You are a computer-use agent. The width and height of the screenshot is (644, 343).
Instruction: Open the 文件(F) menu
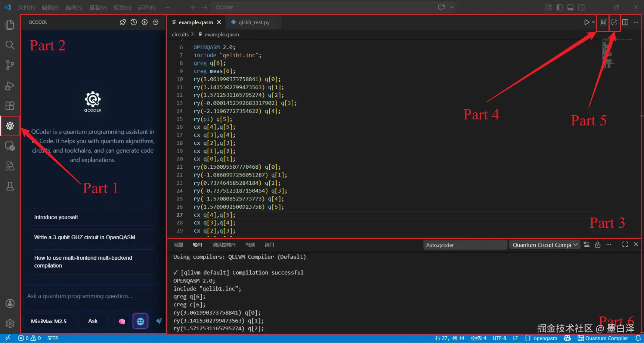tap(26, 7)
